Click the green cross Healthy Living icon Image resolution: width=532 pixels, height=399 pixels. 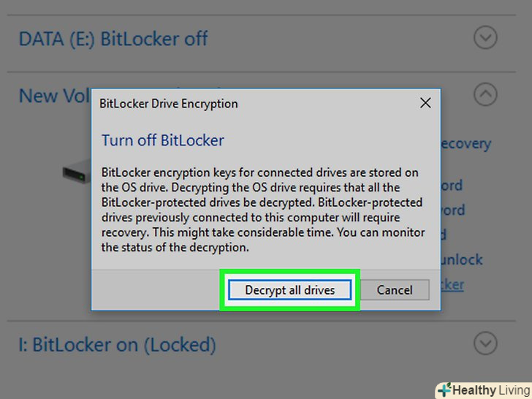pyautogui.click(x=445, y=389)
